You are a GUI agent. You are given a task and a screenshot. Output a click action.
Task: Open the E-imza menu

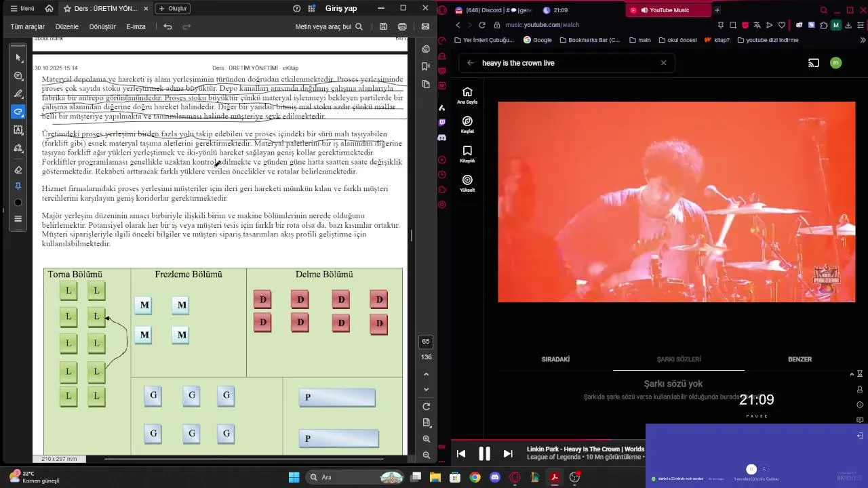[136, 26]
